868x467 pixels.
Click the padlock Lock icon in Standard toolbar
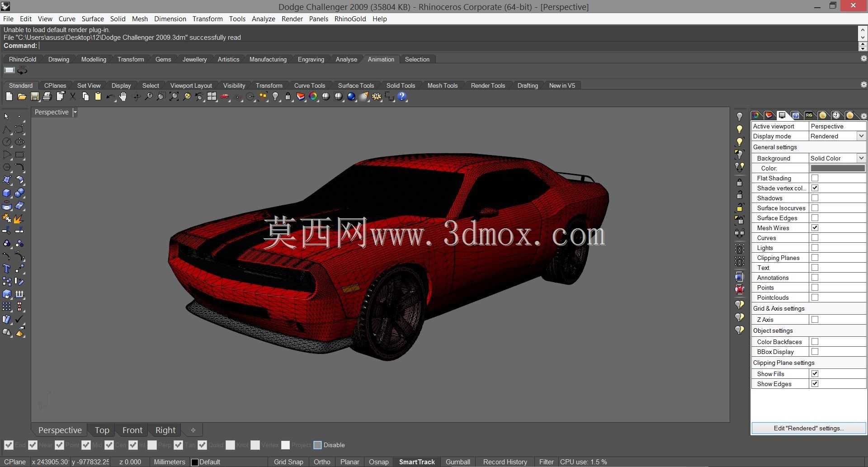[288, 97]
